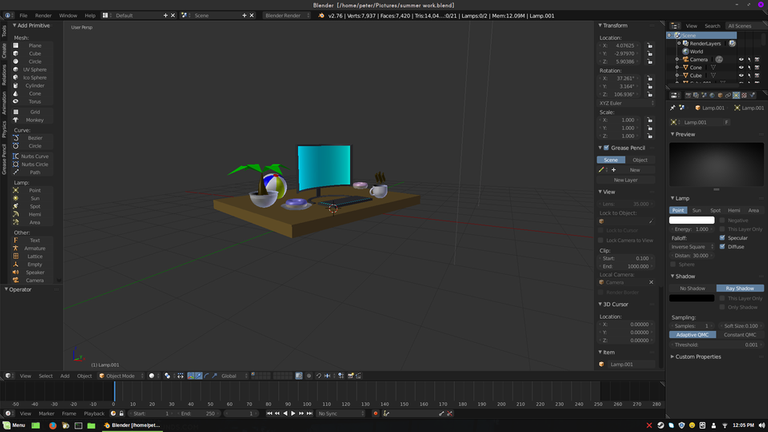Viewport: 768px width, 432px height.
Task: Add a Lattice object
Action: (x=34, y=256)
